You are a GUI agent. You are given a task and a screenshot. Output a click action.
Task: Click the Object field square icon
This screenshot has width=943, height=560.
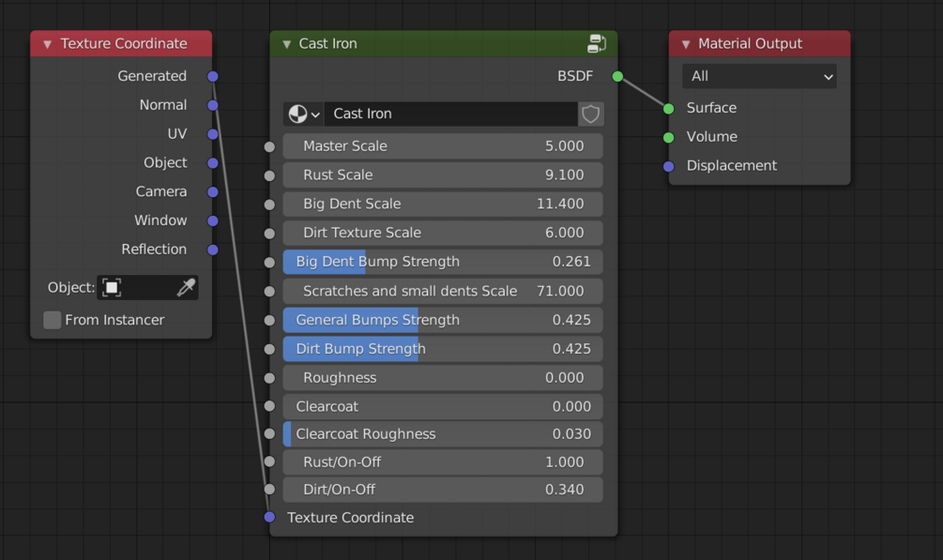click(112, 287)
